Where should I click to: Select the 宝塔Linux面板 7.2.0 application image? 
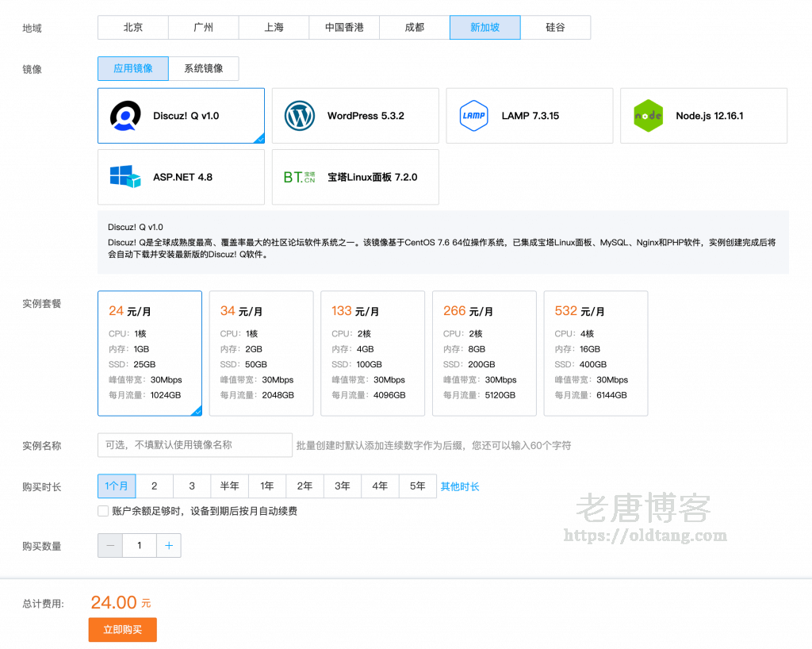(355, 176)
